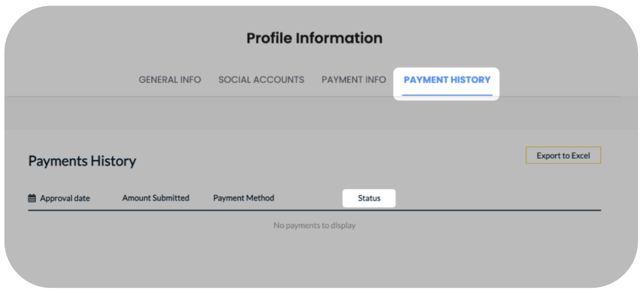The width and height of the screenshot is (644, 294).
Task: Click the blue underline beneath Payment History
Action: pyautogui.click(x=447, y=95)
